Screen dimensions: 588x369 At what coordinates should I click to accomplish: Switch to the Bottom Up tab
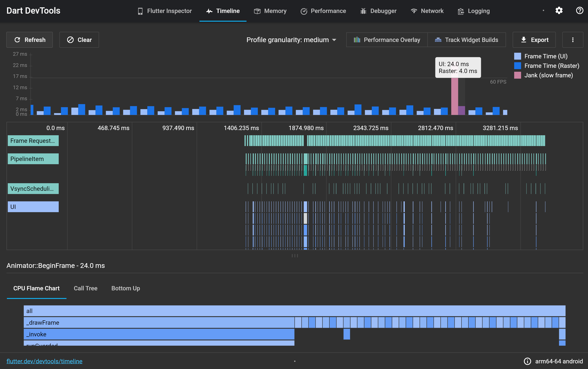[x=126, y=288]
